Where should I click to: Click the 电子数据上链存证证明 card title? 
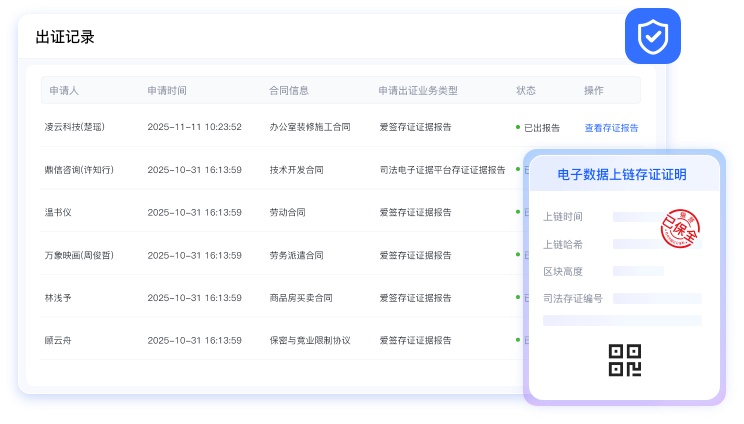point(622,175)
